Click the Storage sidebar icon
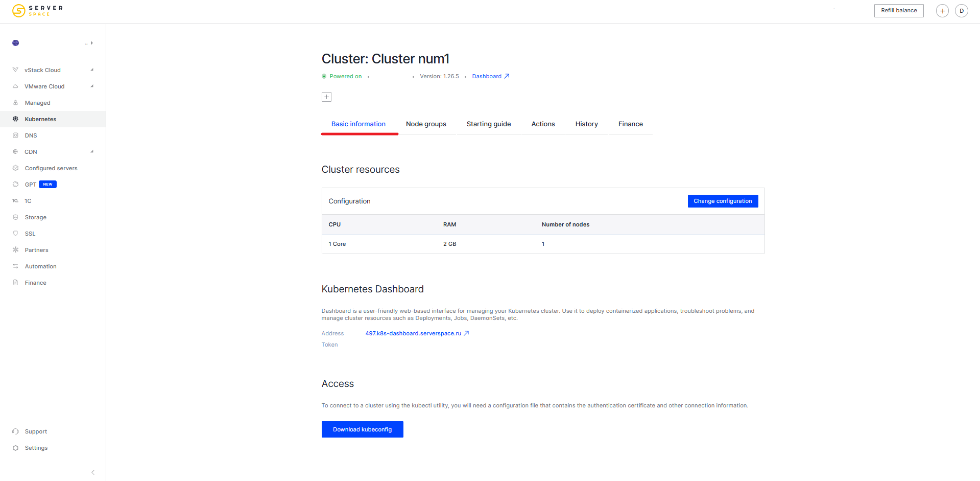980x481 pixels. (x=15, y=217)
